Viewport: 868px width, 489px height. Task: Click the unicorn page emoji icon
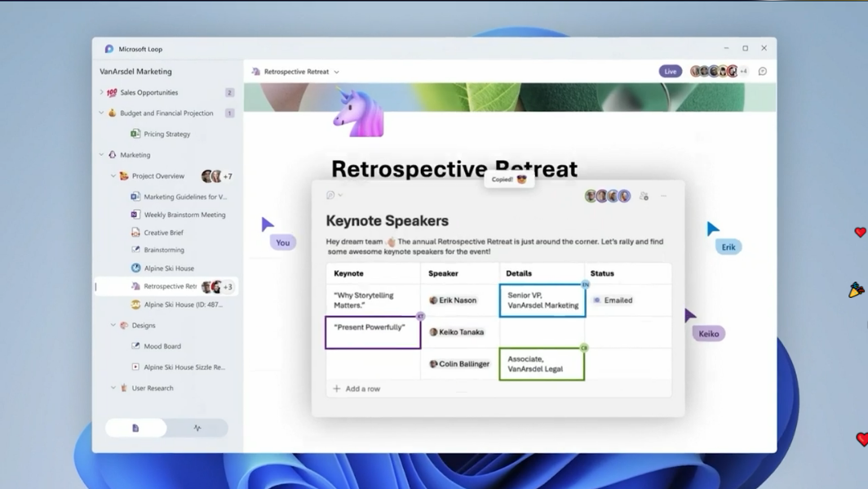[359, 113]
